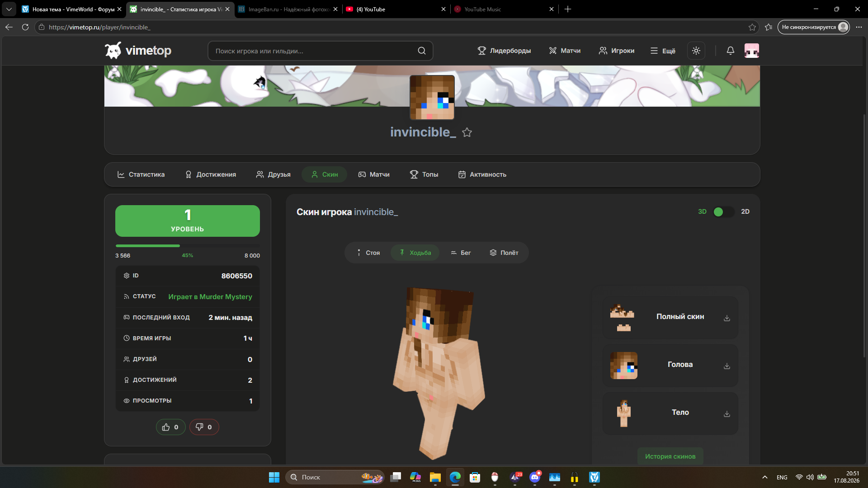868x488 pixels.
Task: Select the Стоя pose
Action: click(x=368, y=253)
